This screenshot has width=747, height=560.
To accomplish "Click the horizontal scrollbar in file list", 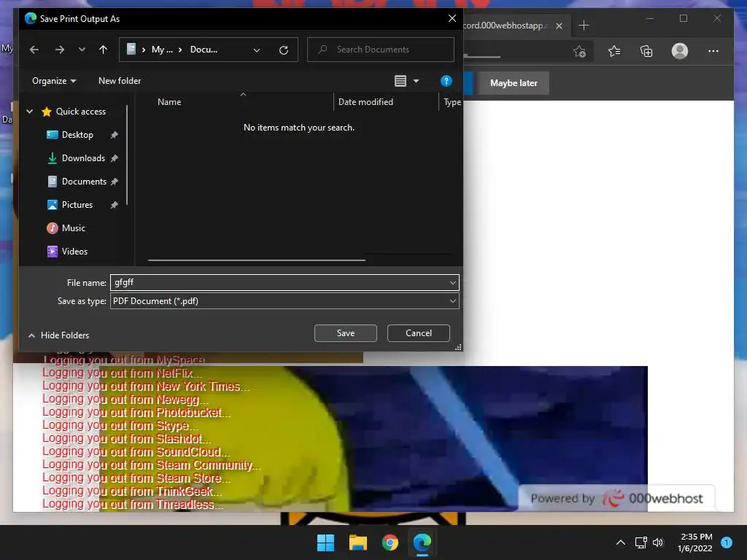I will tap(257, 260).
